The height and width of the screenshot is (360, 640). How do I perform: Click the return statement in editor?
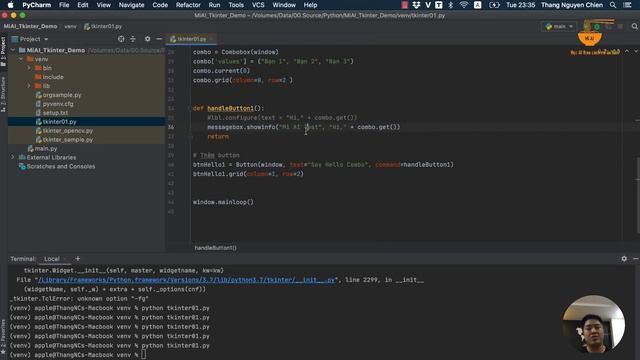(x=218, y=136)
